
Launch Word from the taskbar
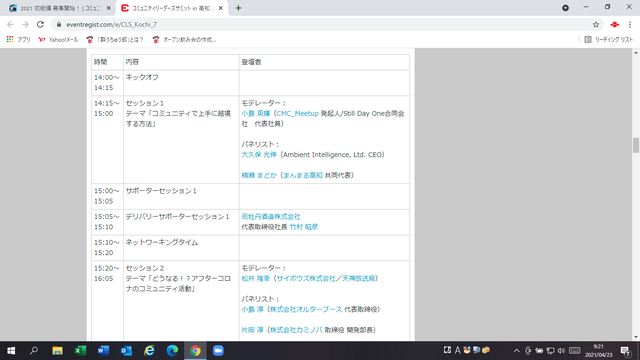pyautogui.click(x=103, y=351)
